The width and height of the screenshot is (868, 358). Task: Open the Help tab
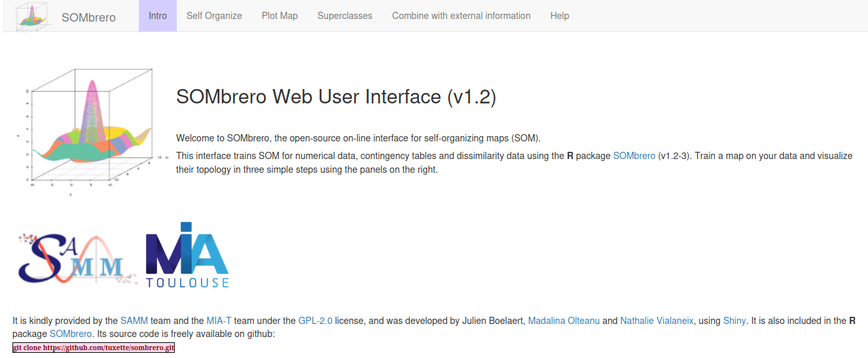pos(560,16)
